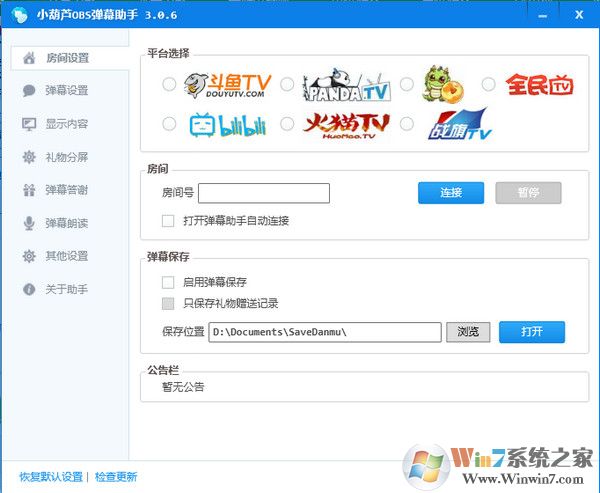Screen dimensions: 600x493
Task: Click the 暂停 pause button
Action: point(528,193)
